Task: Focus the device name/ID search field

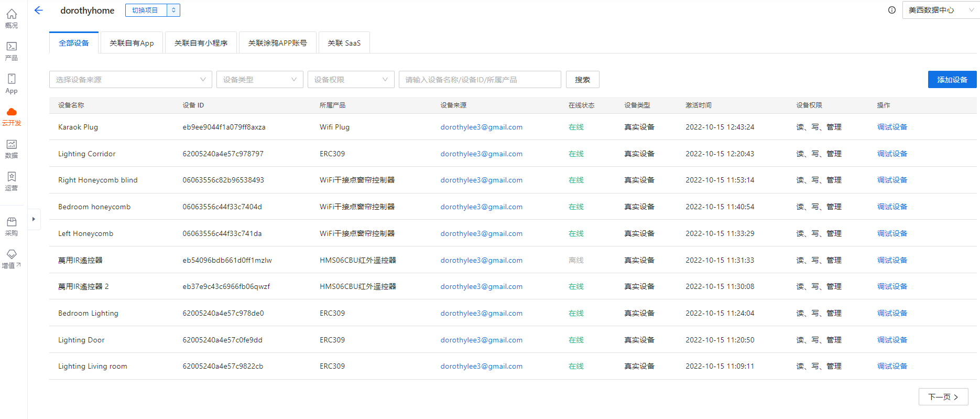Action: click(480, 80)
